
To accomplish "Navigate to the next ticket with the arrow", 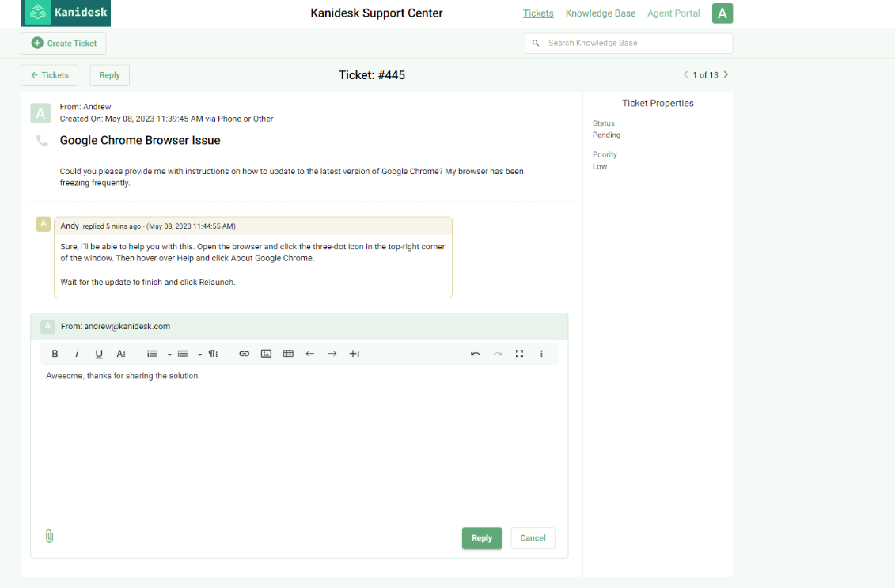I will (725, 74).
